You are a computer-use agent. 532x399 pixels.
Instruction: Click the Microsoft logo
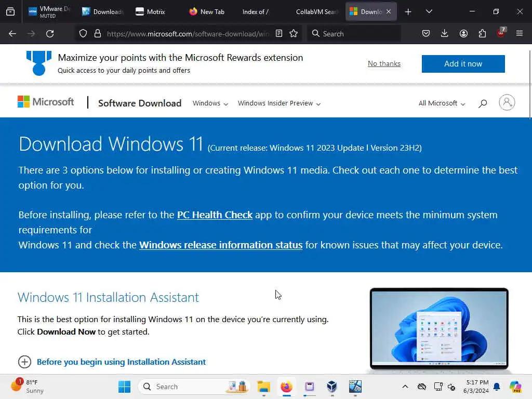point(46,102)
